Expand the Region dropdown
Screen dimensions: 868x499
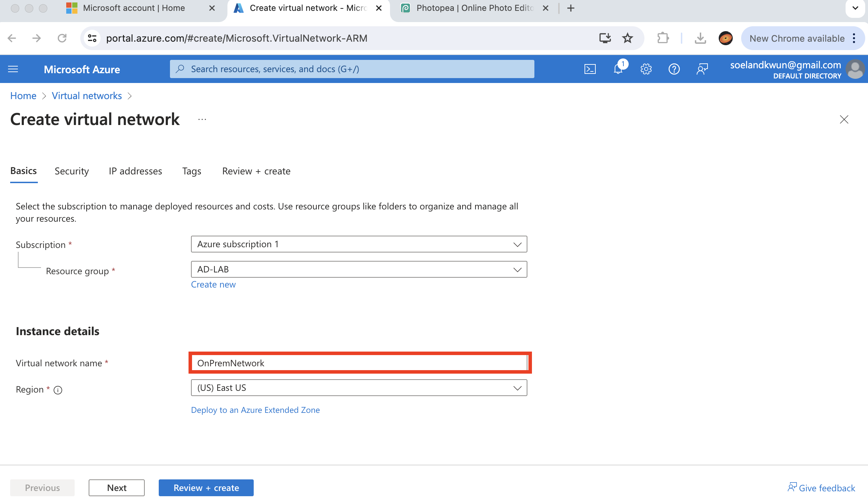(359, 388)
